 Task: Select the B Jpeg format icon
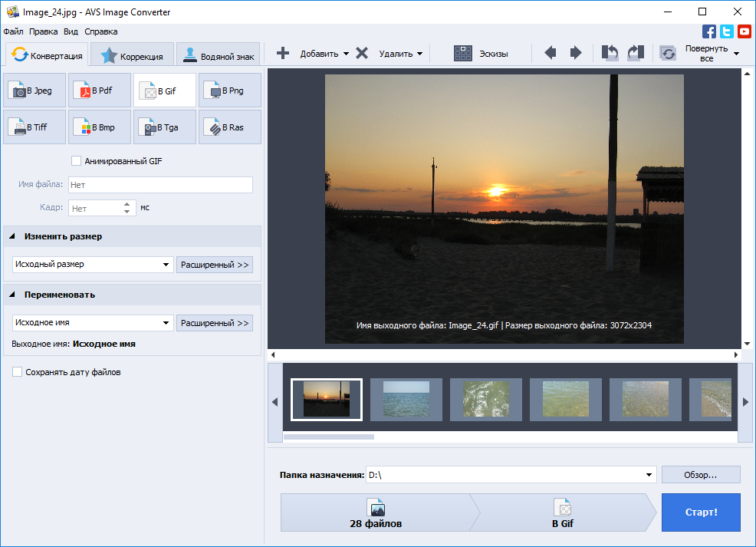[35, 91]
